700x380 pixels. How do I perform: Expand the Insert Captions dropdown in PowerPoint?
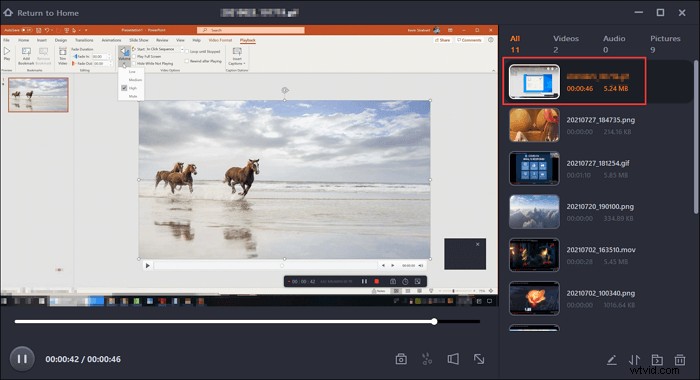237,57
